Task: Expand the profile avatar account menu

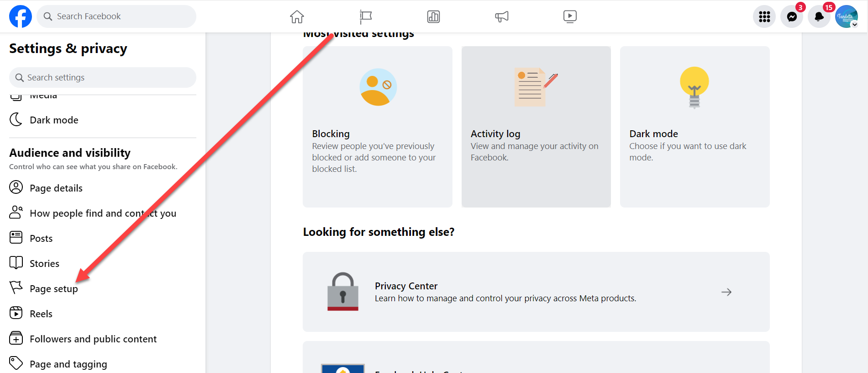Action: (847, 16)
